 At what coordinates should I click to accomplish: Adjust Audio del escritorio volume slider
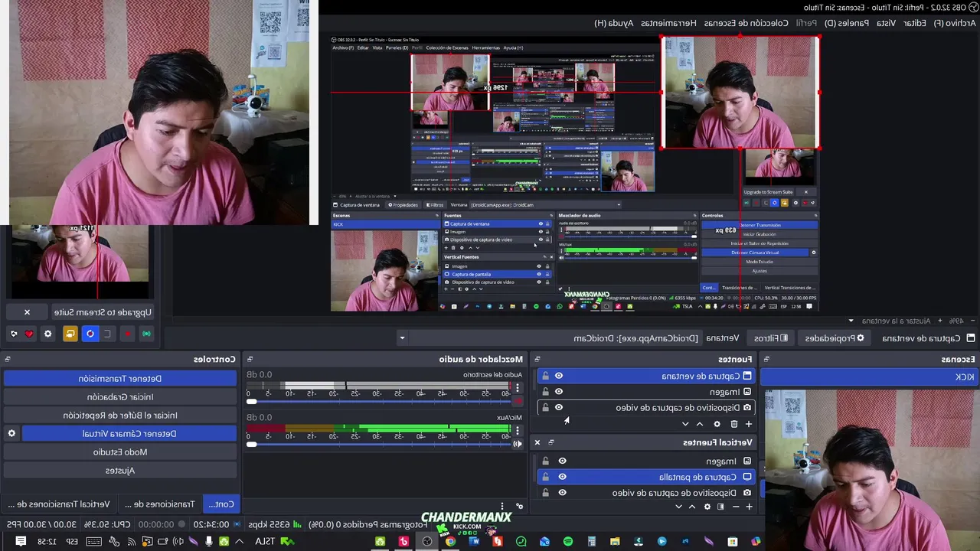379,402
